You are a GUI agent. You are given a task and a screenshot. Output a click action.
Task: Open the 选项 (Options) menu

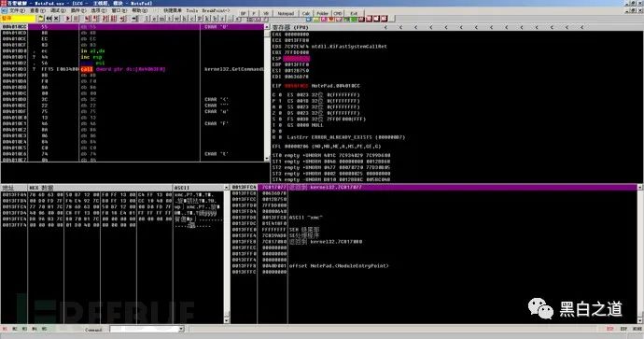99,10
